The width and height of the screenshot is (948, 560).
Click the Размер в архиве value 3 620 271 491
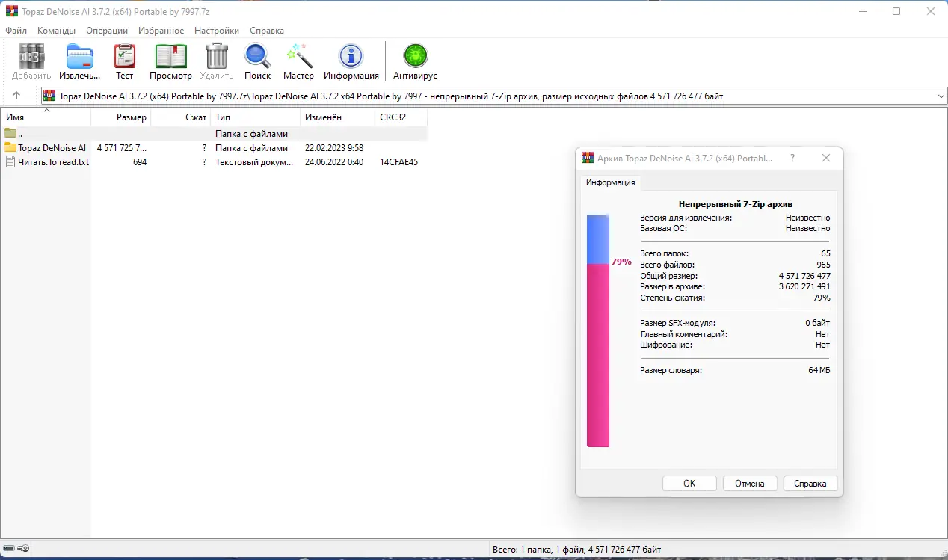click(x=804, y=286)
